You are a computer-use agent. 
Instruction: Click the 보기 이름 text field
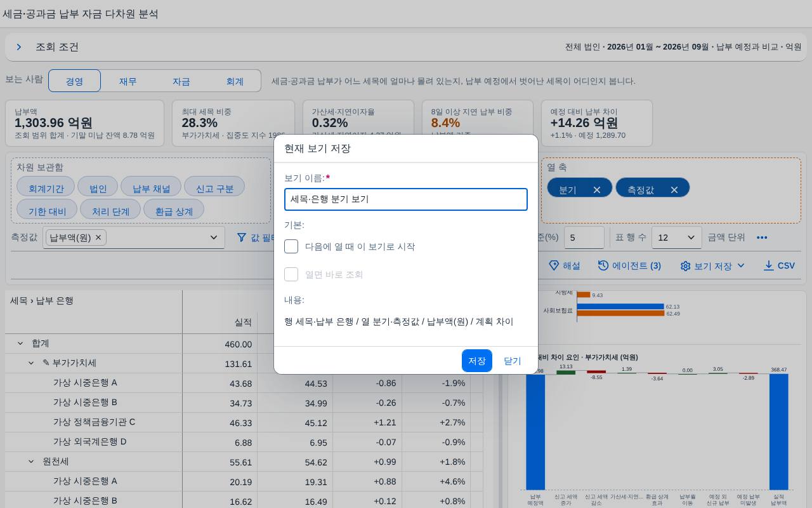pos(406,199)
